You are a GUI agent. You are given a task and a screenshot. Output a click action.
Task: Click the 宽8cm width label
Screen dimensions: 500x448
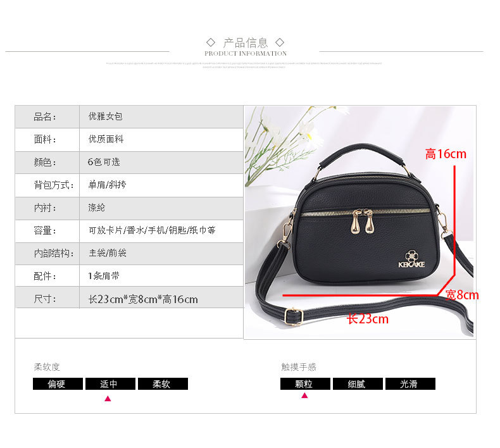point(462,295)
